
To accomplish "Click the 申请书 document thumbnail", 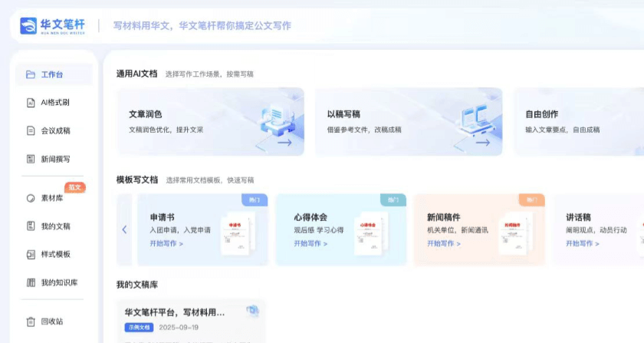I will pyautogui.click(x=238, y=233).
